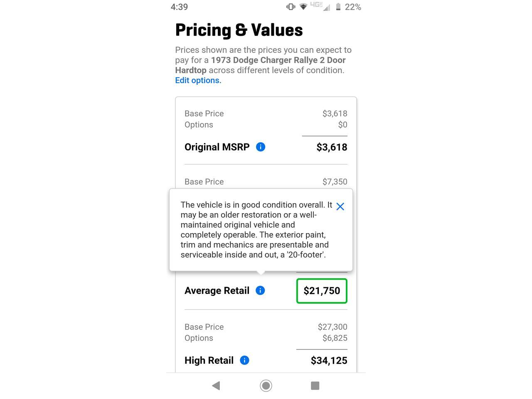The height and width of the screenshot is (399, 532).
Task: Close the condition description tooltip
Action: tap(340, 207)
